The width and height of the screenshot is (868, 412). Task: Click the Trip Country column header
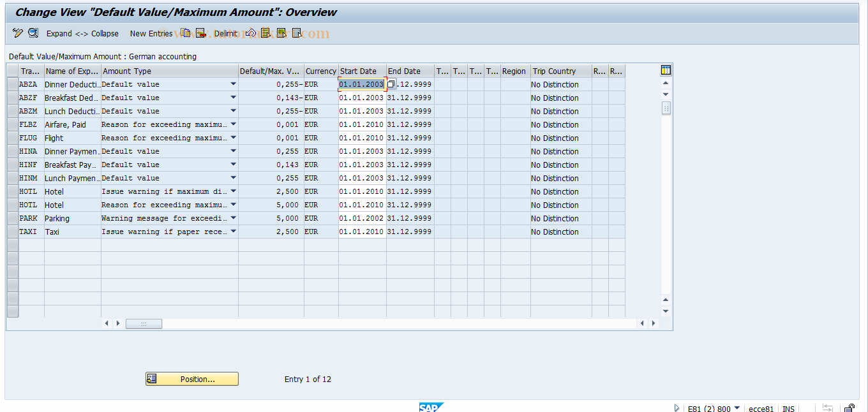(x=561, y=71)
